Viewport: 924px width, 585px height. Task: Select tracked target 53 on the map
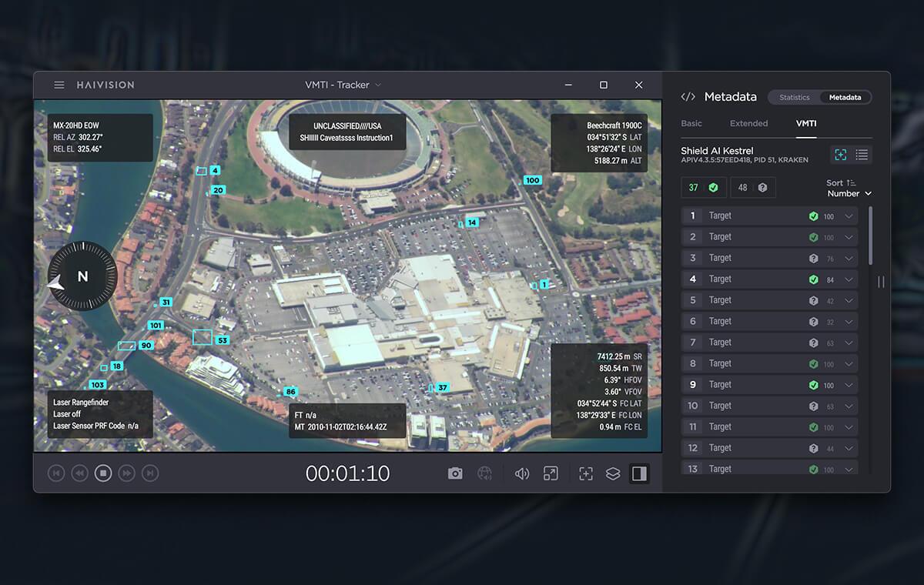click(x=203, y=336)
